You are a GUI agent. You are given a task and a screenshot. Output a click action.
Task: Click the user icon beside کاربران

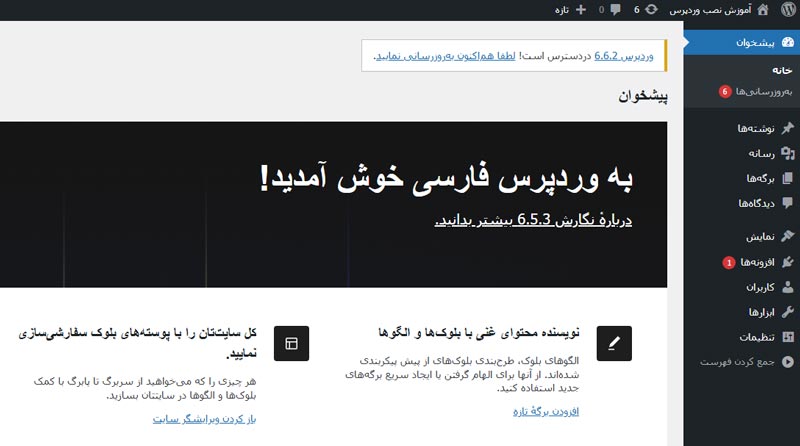coord(788,287)
